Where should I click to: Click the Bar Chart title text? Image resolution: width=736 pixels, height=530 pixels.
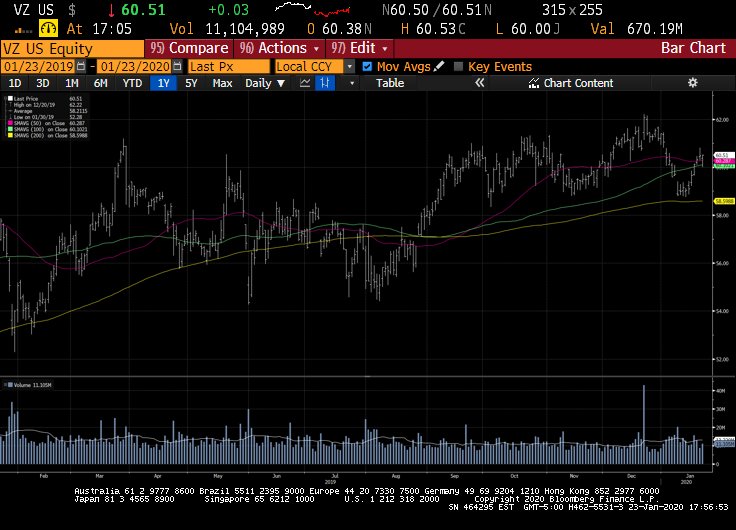(693, 48)
